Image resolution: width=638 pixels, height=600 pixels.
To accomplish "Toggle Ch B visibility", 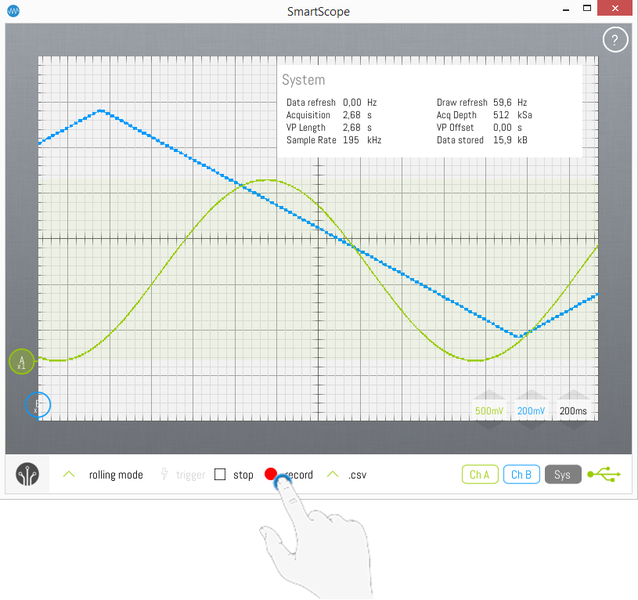I will [x=520, y=474].
